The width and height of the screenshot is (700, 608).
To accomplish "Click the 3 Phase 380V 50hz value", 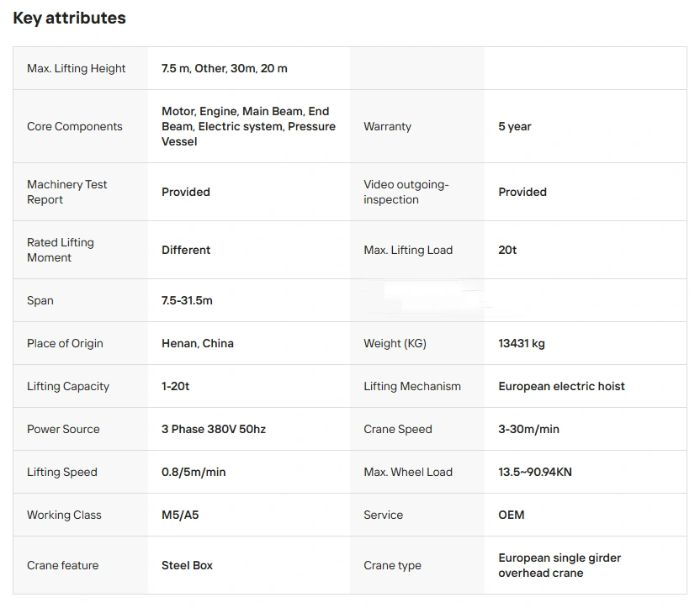I will tap(214, 429).
